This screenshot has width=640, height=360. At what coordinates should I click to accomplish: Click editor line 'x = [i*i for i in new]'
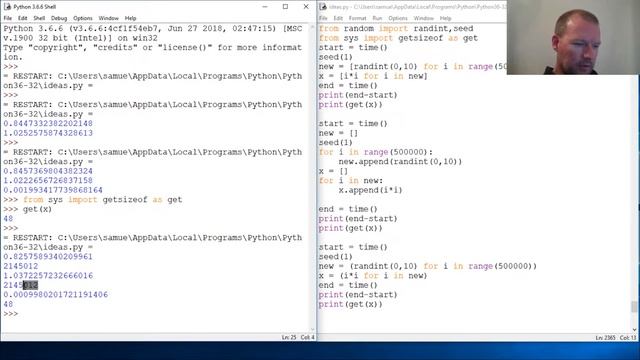[373, 76]
